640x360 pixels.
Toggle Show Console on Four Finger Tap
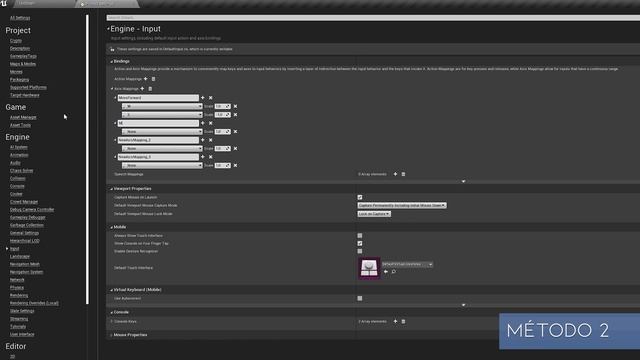[360, 243]
